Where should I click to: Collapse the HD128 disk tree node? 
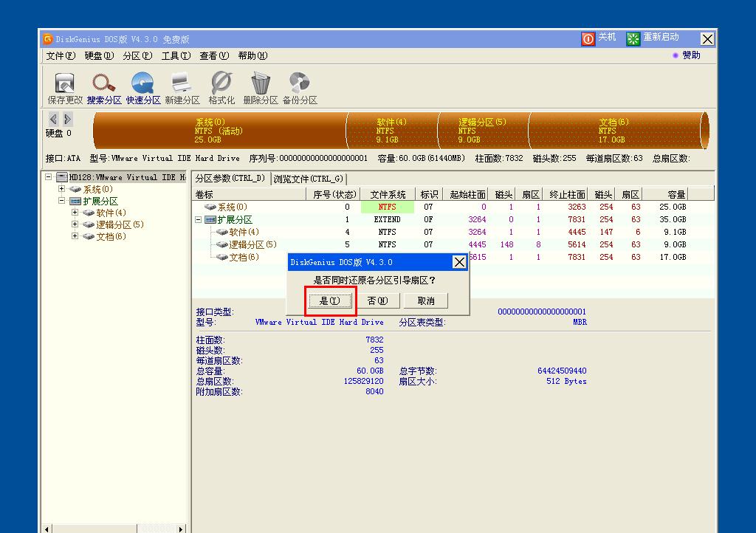[x=48, y=177]
